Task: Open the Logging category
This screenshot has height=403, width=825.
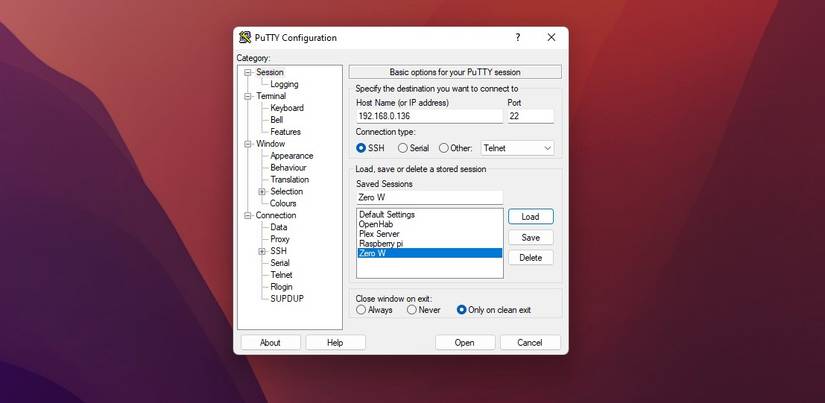Action: click(x=284, y=84)
